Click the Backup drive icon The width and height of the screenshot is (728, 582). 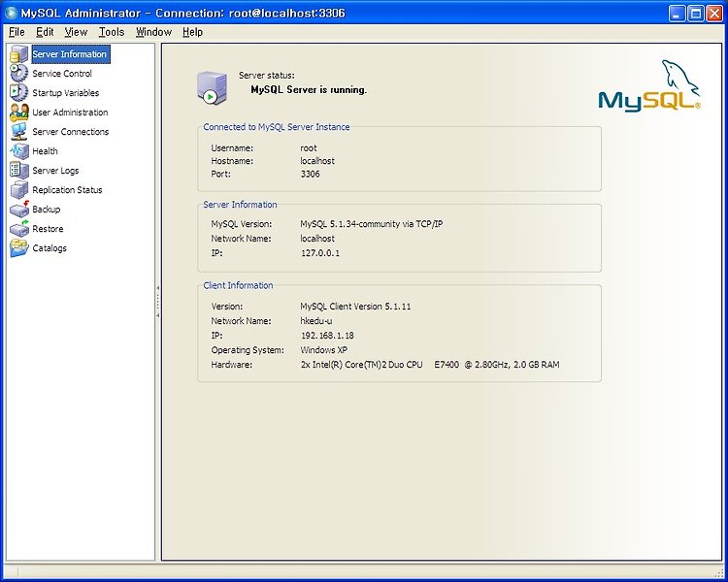19,210
